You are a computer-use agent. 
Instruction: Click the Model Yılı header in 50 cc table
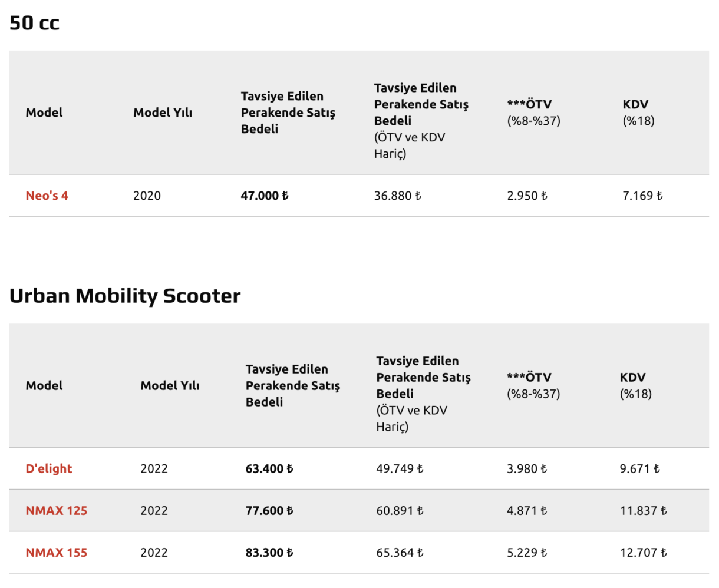[163, 113]
